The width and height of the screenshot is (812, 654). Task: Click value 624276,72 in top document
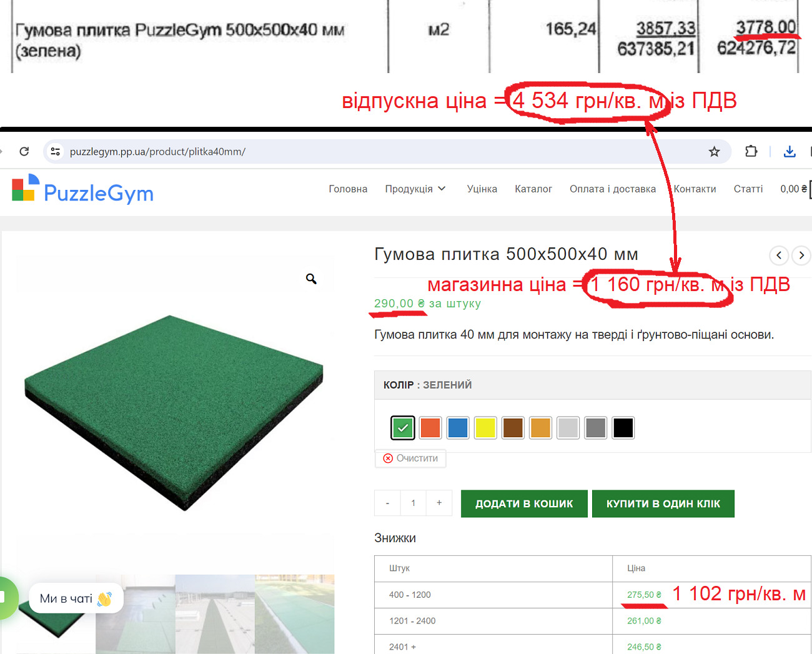click(x=756, y=47)
